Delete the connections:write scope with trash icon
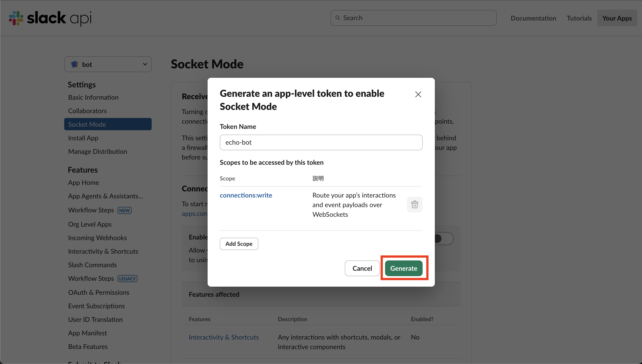 pyautogui.click(x=415, y=205)
